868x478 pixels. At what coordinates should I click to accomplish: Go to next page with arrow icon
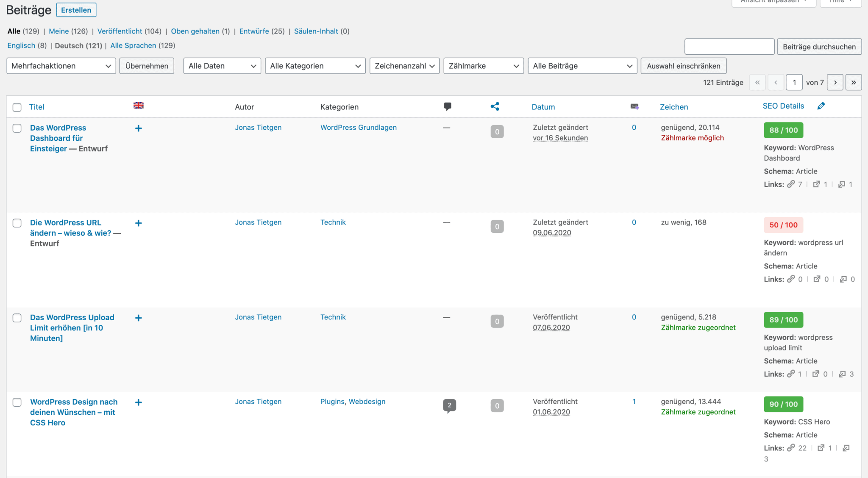[x=835, y=82]
